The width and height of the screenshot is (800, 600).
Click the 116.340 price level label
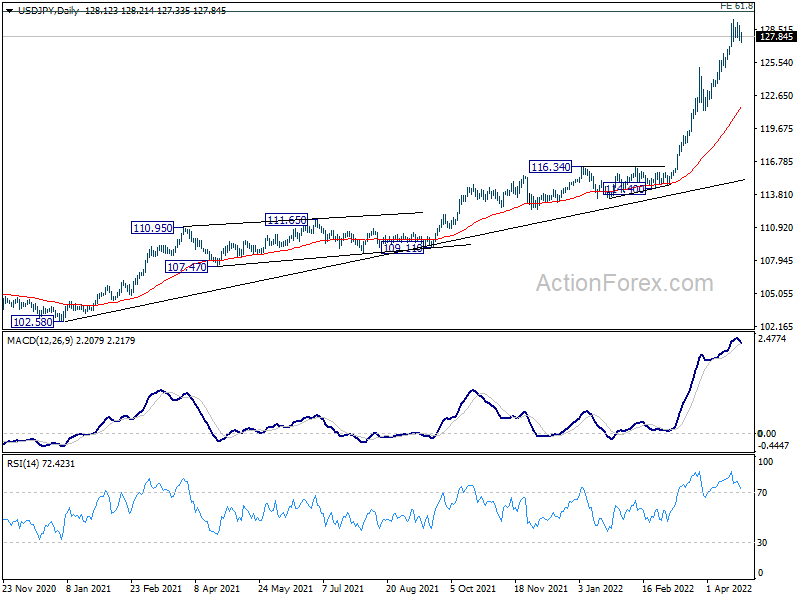coord(550,166)
